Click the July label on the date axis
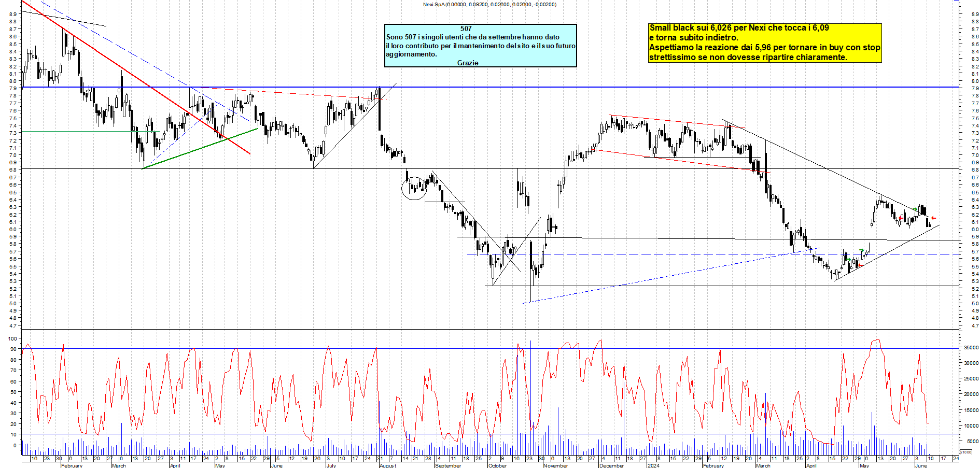The height and width of the screenshot is (468, 980). pyautogui.click(x=331, y=465)
